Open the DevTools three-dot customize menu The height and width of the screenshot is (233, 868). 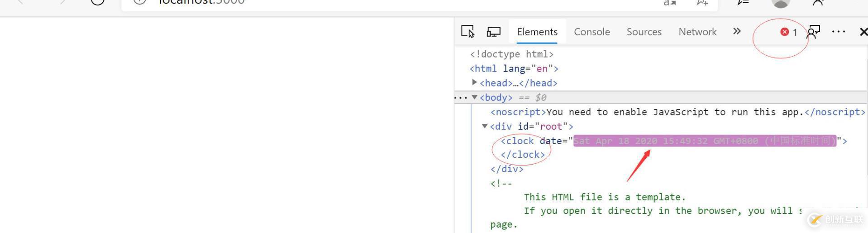coord(839,32)
